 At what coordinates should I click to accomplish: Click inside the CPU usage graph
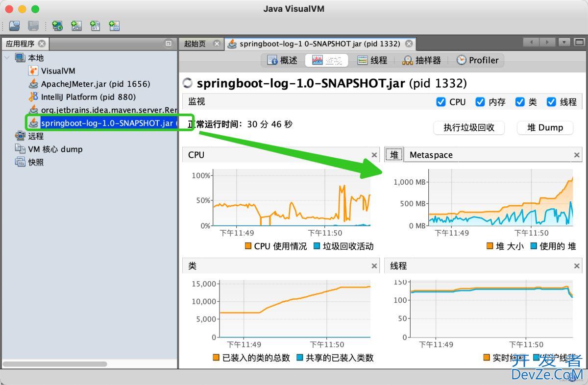pos(292,197)
